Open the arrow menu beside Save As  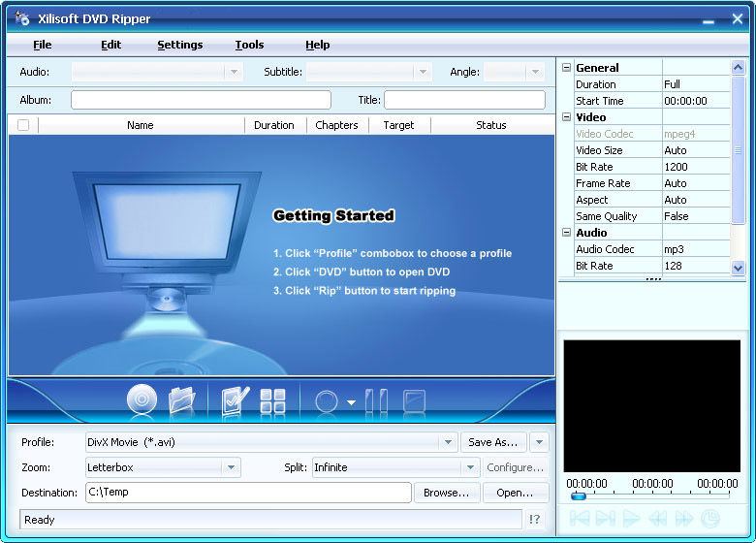pos(539,442)
